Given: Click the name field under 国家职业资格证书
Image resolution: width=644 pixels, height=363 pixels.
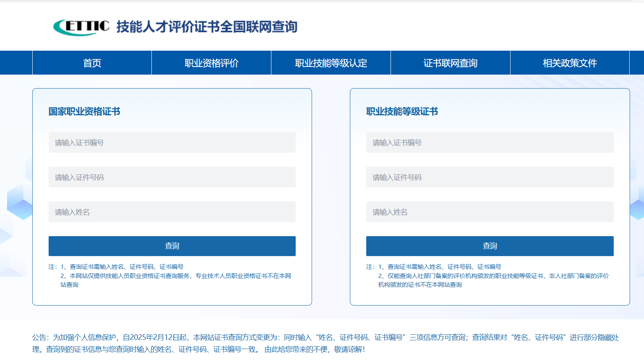Looking at the screenshot, I should (172, 212).
